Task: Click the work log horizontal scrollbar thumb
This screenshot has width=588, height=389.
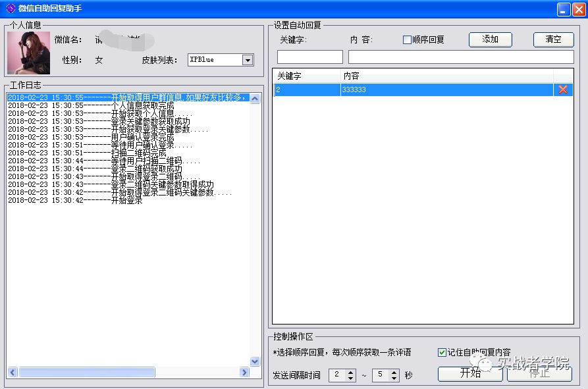Action: (87, 372)
